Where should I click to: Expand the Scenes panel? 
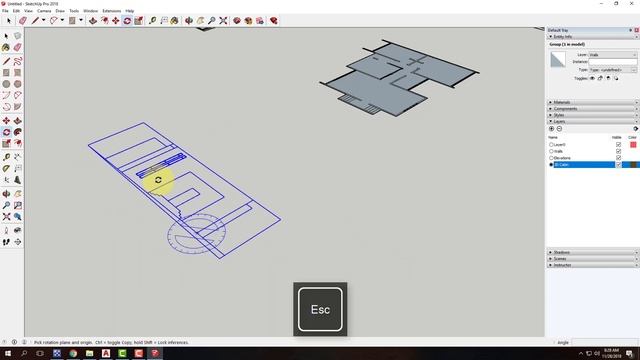(593, 259)
